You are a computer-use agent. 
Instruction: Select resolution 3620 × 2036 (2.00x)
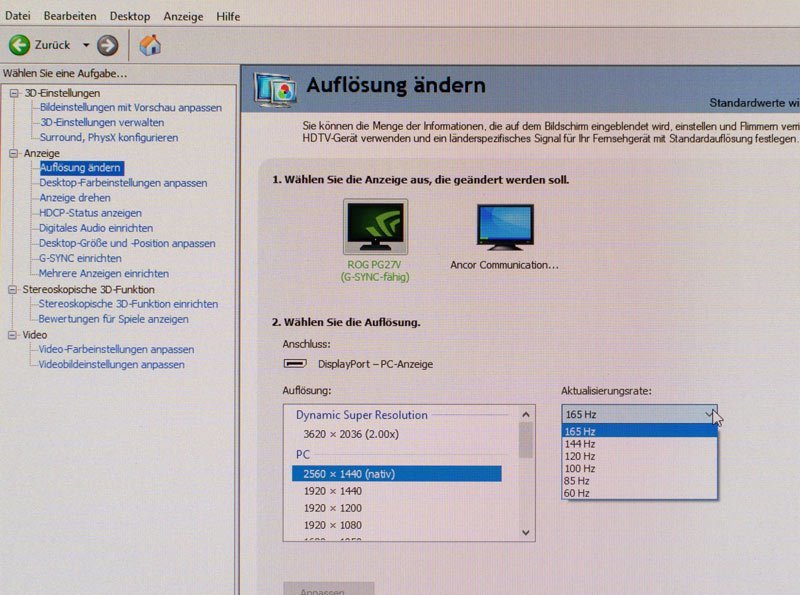[351, 434]
